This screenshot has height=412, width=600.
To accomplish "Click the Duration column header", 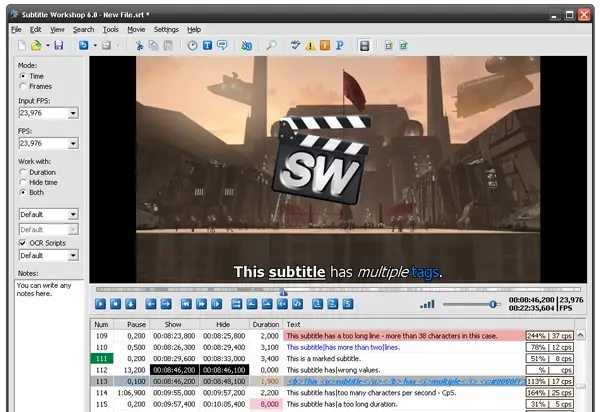I will (x=265, y=324).
